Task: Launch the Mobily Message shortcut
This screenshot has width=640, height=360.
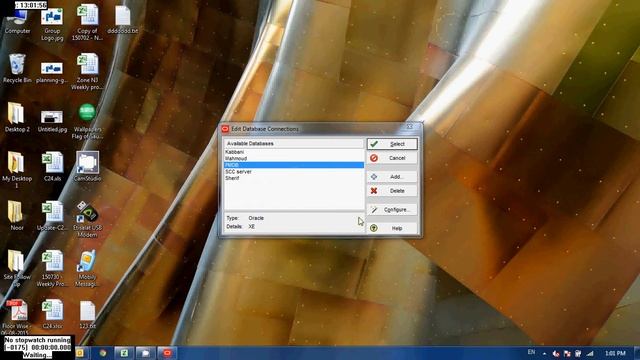Action: pyautogui.click(x=87, y=269)
